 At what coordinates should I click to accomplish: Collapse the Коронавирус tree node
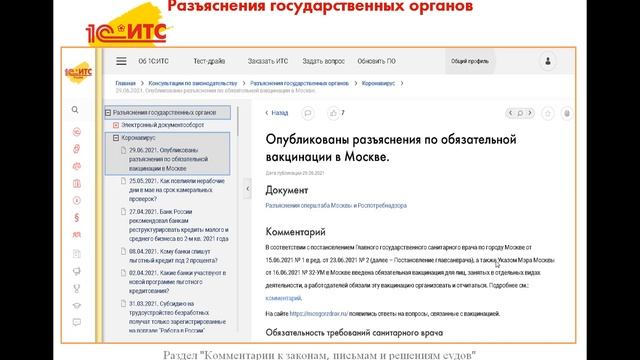[116, 138]
